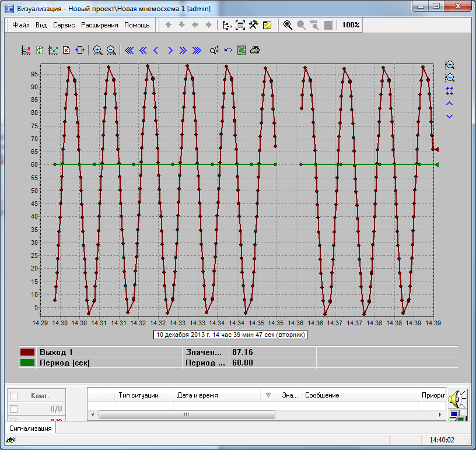Screen dimensions: 476x450
Task: Click the vertical auto-scale double arrows icon
Action: (449, 91)
